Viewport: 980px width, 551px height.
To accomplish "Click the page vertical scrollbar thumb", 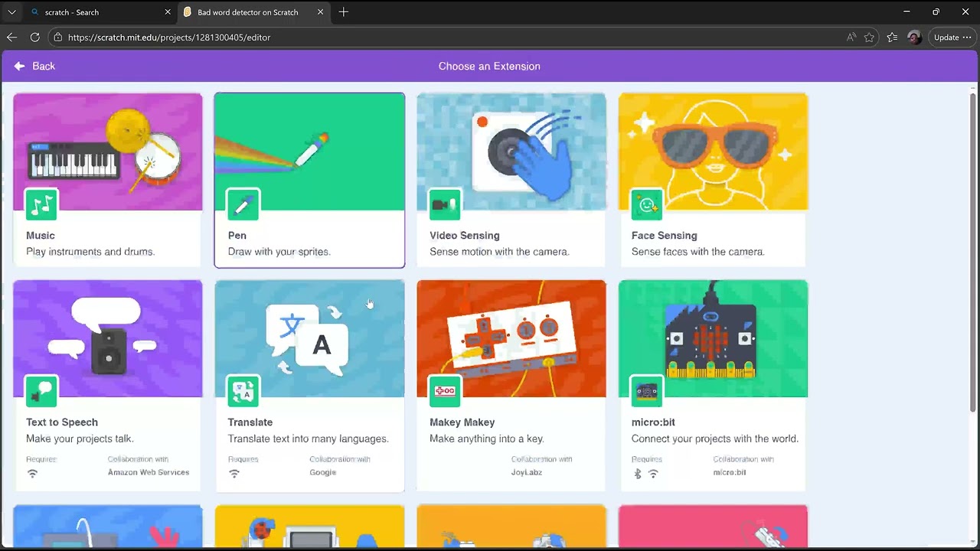I will pyautogui.click(x=973, y=253).
